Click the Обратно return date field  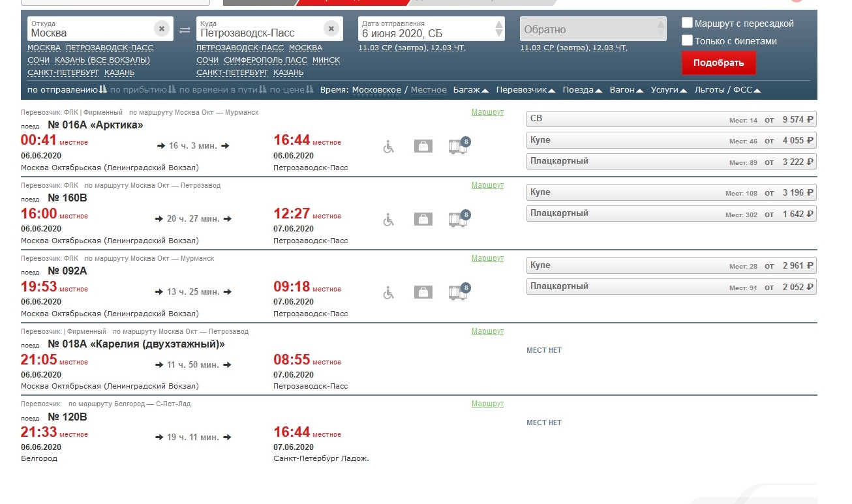[x=587, y=29]
